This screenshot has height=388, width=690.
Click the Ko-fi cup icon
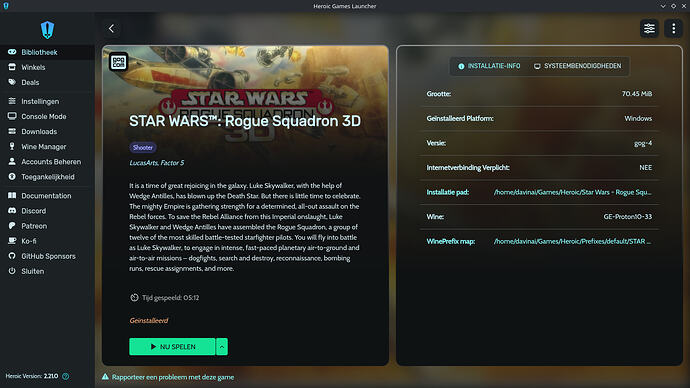[12, 241]
